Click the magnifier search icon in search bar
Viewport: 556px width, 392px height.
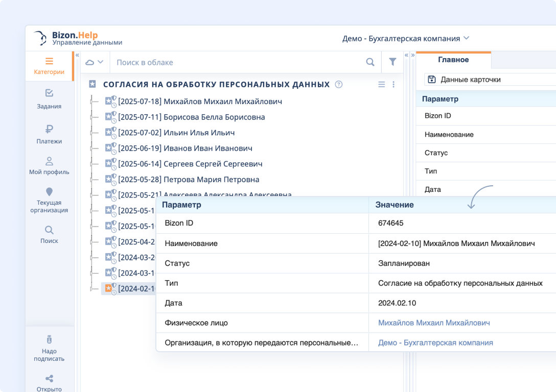pyautogui.click(x=370, y=62)
